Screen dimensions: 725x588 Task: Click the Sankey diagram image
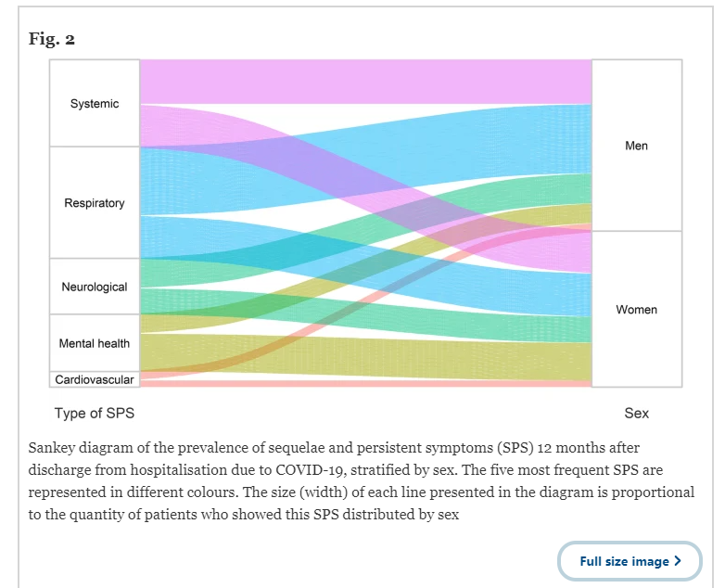coord(365,240)
